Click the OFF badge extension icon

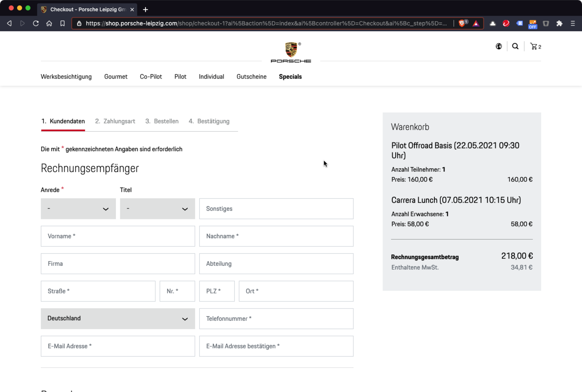[533, 24]
